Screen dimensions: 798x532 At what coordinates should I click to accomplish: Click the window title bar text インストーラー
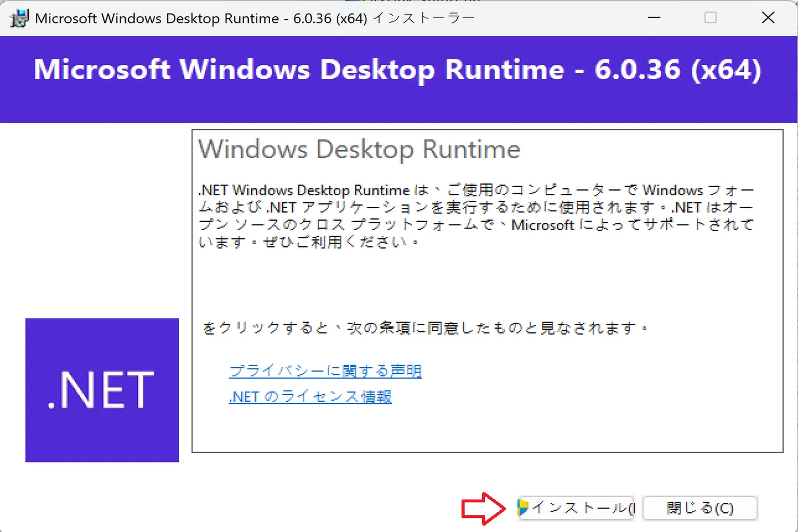[423, 18]
